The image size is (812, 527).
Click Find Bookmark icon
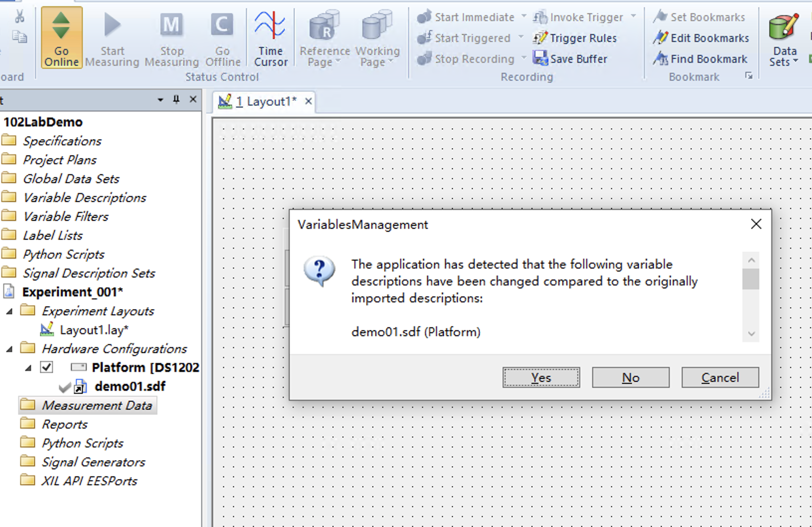[661, 59]
